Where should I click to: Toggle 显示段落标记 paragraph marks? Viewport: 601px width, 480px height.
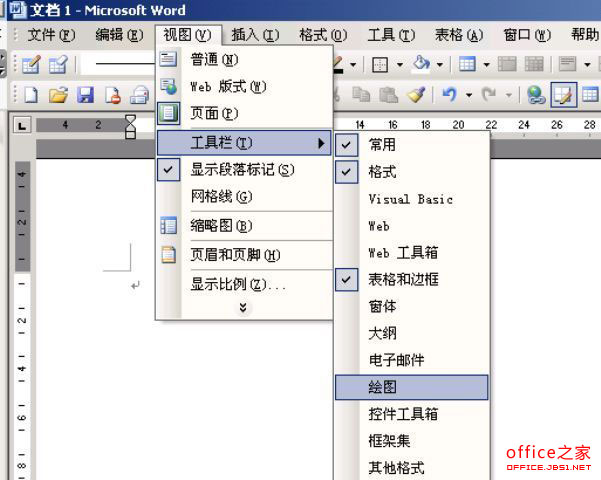(x=244, y=169)
